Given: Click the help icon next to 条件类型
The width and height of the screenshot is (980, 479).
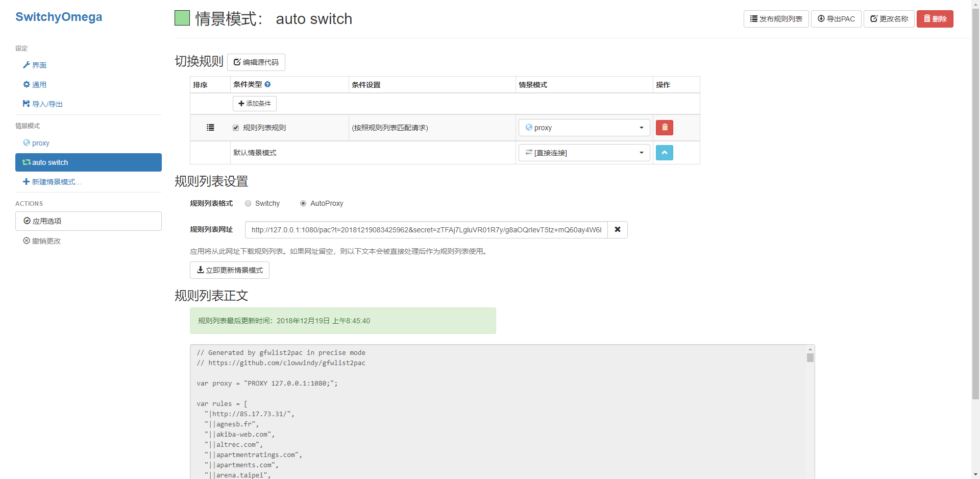Looking at the screenshot, I should tap(267, 84).
